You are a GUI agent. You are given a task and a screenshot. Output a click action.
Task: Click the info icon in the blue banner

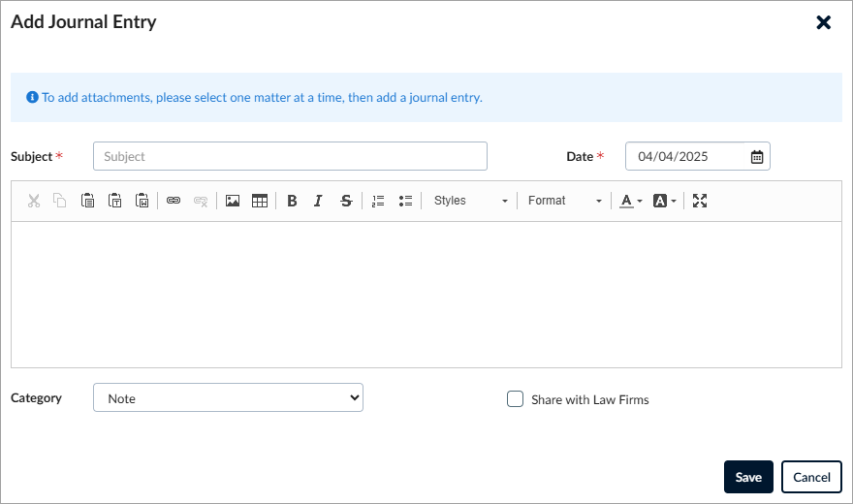pos(32,97)
